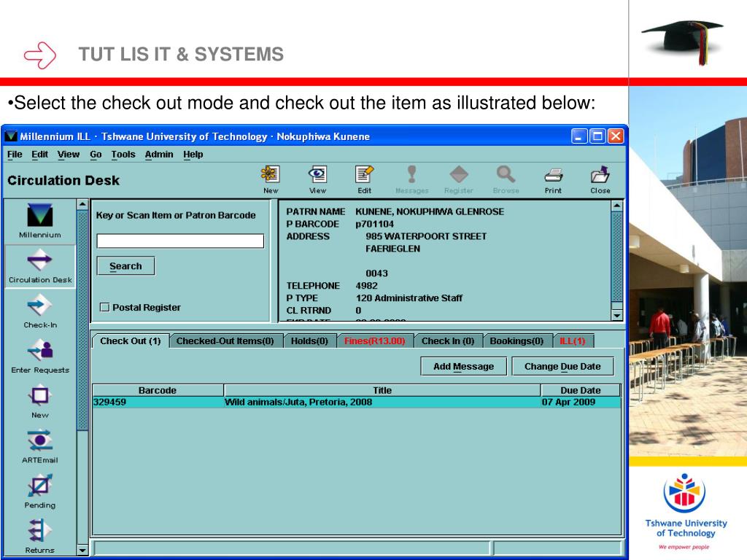Image resolution: width=747 pixels, height=560 pixels.
Task: Click the Title column header
Action: [382, 390]
